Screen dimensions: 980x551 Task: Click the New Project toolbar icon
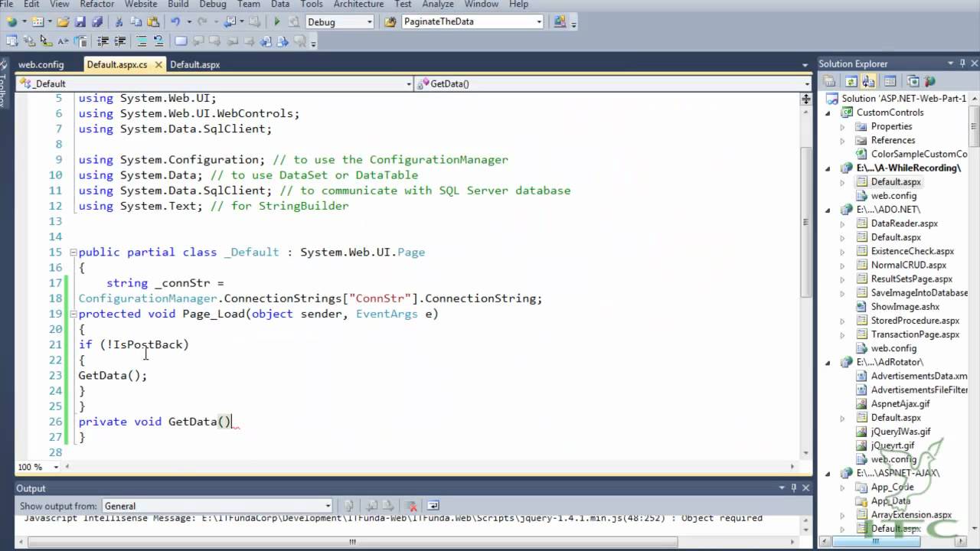11,21
